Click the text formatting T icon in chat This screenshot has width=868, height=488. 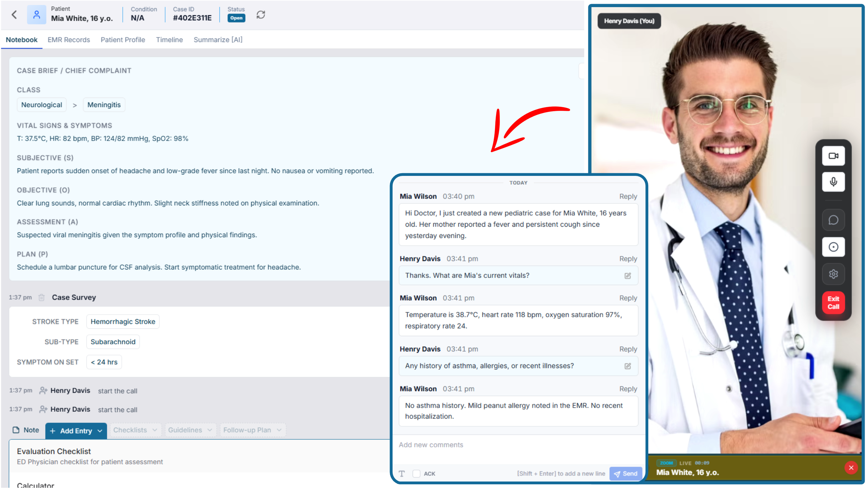point(401,474)
